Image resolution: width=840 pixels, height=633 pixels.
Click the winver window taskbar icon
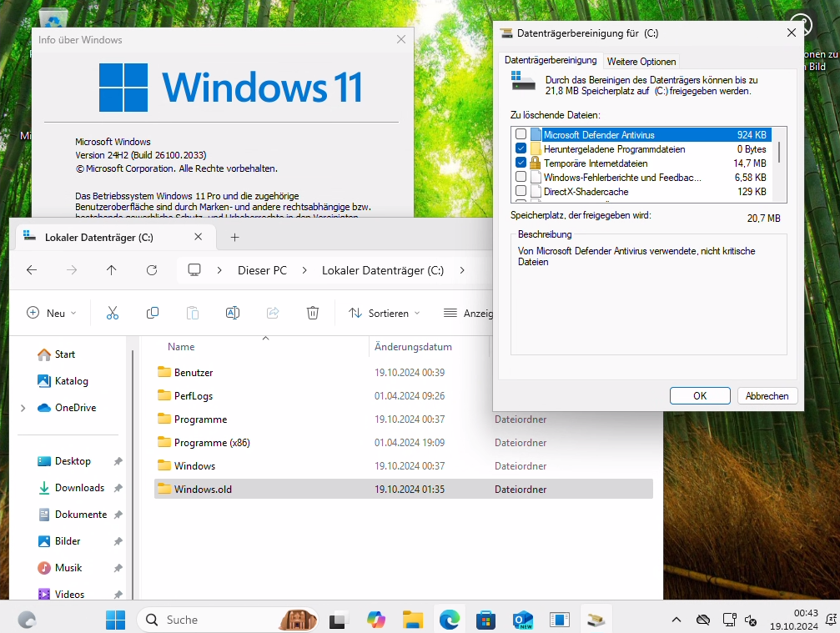click(x=559, y=620)
